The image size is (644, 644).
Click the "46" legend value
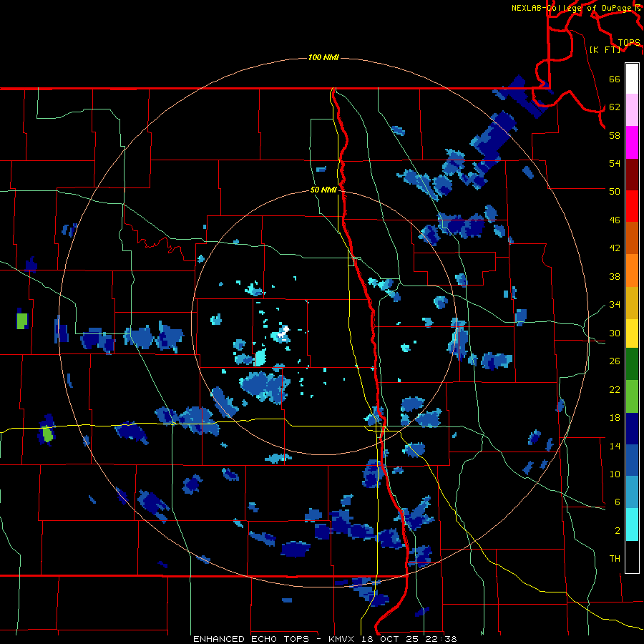point(615,220)
